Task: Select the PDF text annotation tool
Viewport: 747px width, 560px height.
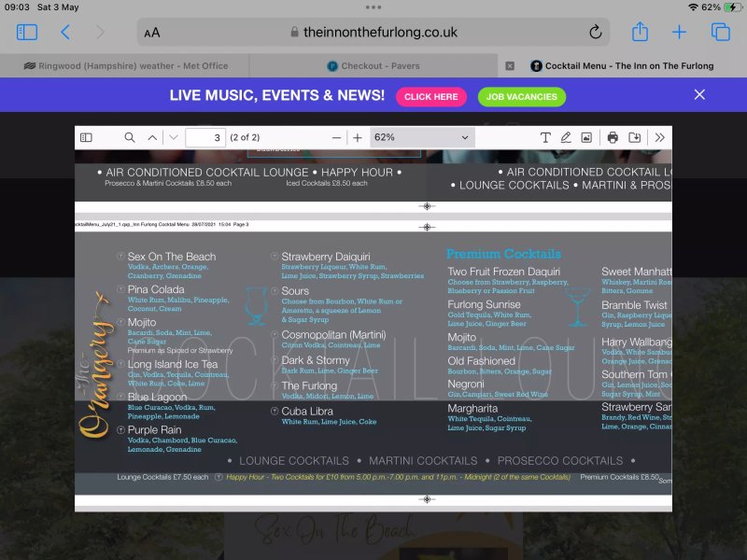Action: [x=545, y=137]
